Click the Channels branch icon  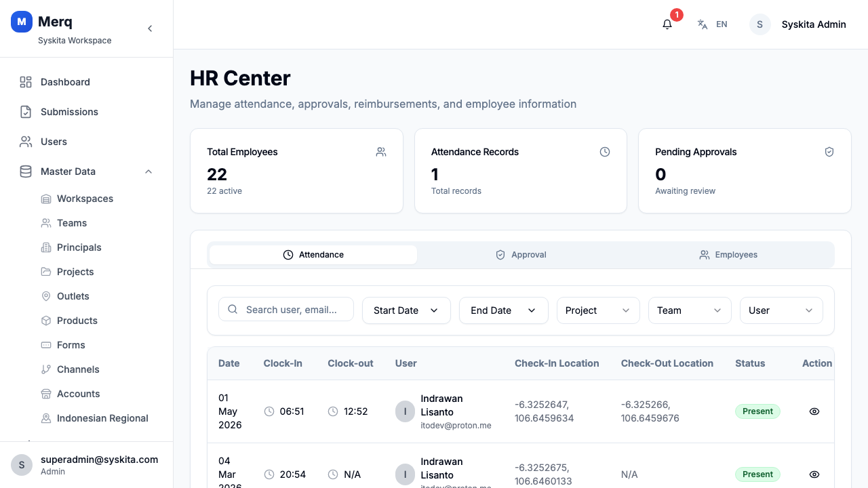(46, 369)
